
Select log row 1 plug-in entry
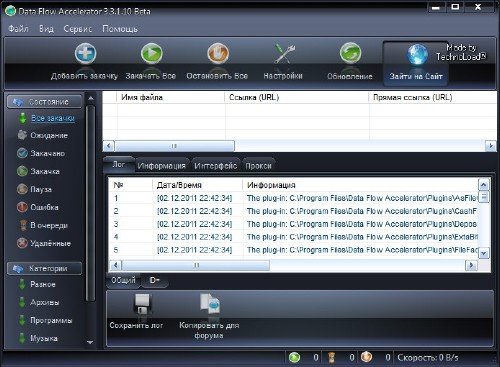[293, 198]
